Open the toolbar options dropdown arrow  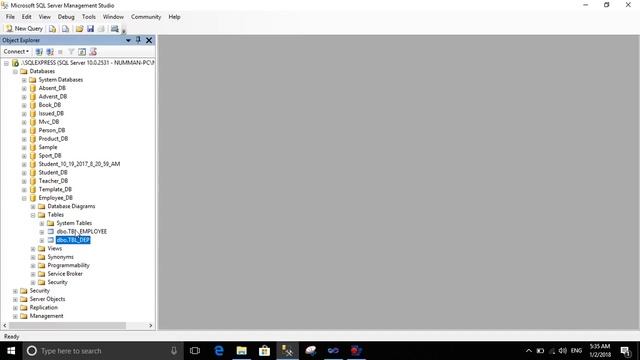[124, 30]
